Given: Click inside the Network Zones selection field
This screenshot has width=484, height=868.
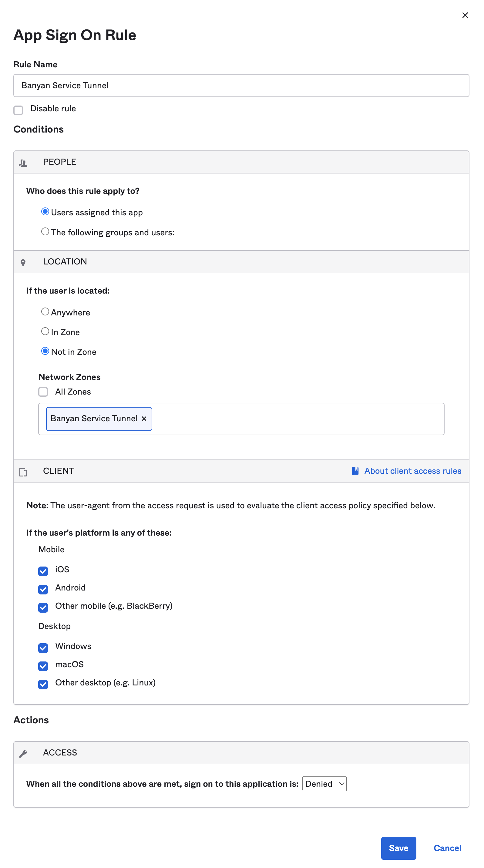Looking at the screenshot, I should (x=296, y=419).
